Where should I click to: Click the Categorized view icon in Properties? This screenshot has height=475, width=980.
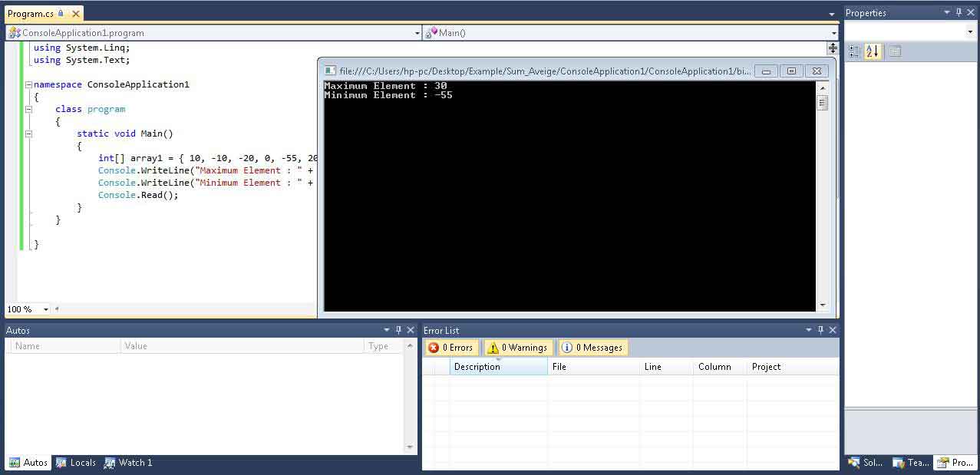pyautogui.click(x=855, y=51)
